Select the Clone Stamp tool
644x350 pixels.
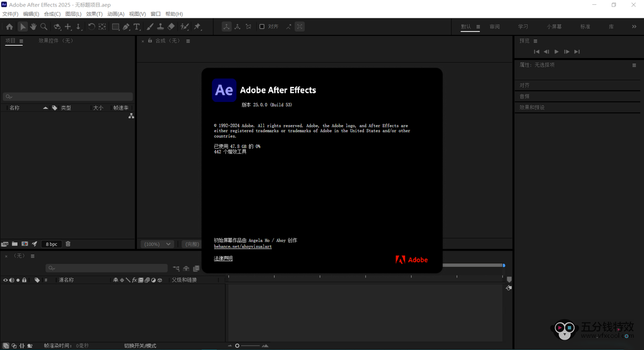pos(160,26)
